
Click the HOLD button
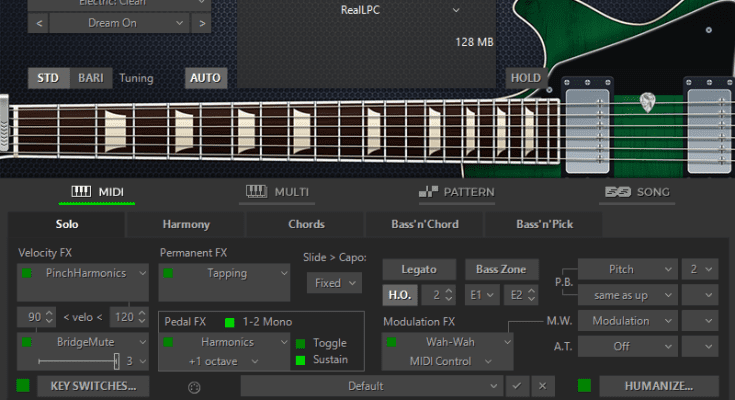point(524,77)
